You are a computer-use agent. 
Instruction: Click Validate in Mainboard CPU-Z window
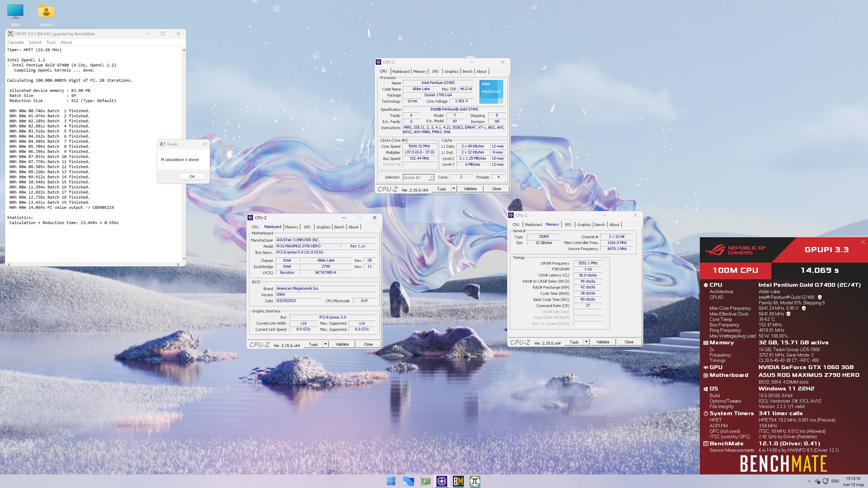[342, 344]
